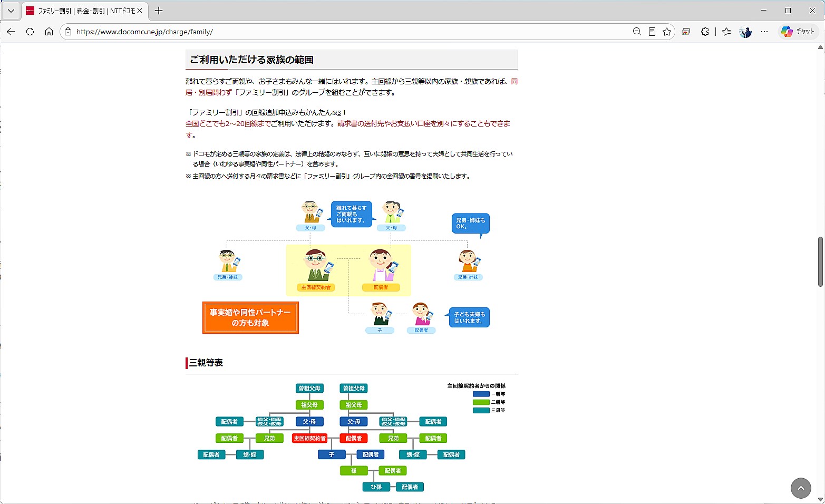The image size is (825, 504).
Task: Click the red 主回線契約者 box in the kinship chart
Action: 309,438
